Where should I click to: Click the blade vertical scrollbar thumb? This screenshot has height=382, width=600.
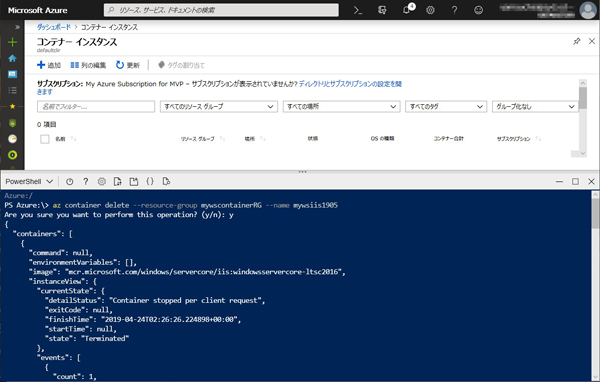click(583, 98)
